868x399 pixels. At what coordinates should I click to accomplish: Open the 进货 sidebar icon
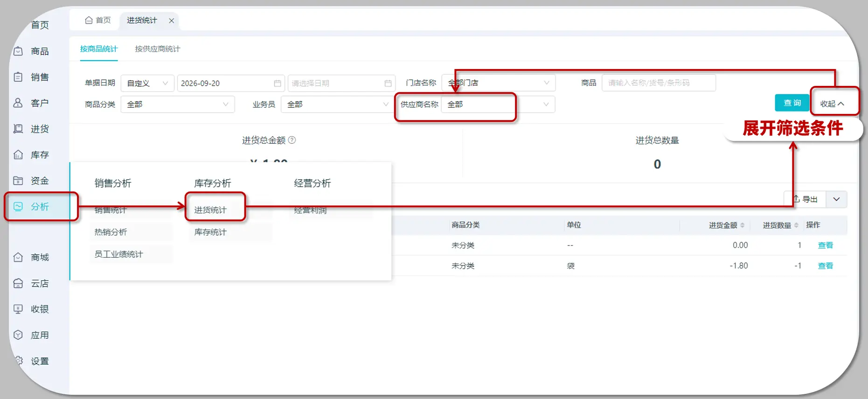(x=18, y=129)
